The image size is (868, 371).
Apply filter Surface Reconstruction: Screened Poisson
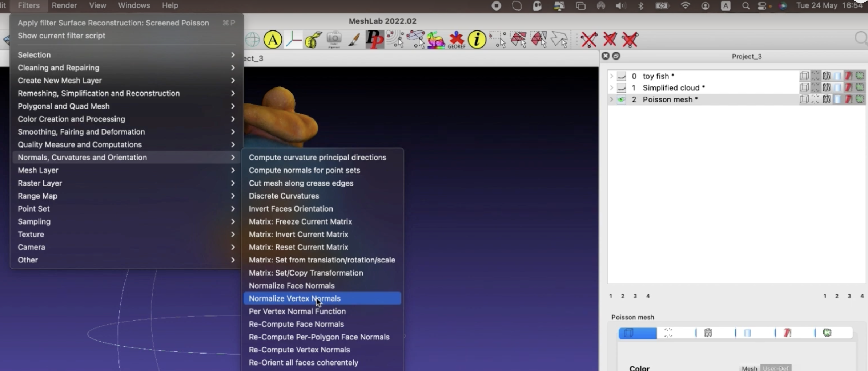coord(126,23)
